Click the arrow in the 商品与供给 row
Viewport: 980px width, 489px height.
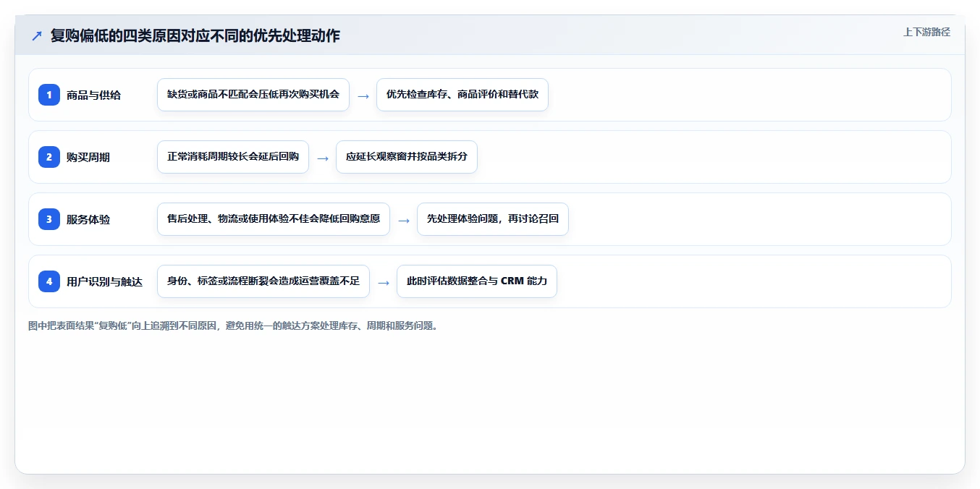coord(363,95)
